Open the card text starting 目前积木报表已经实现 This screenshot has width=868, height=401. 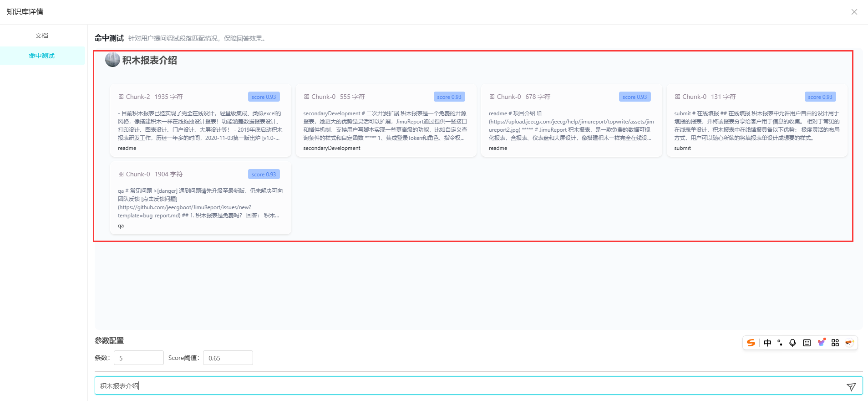tap(200, 125)
